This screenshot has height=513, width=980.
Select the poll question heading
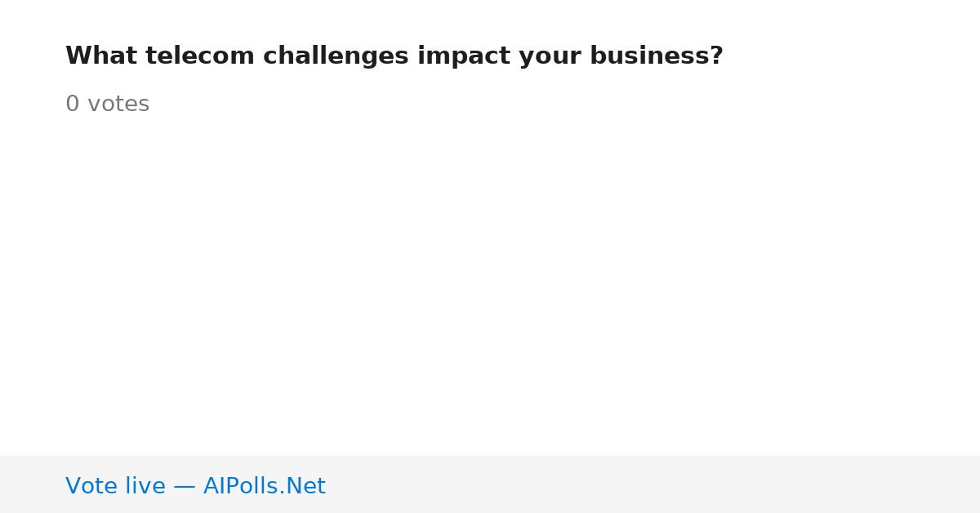click(394, 56)
